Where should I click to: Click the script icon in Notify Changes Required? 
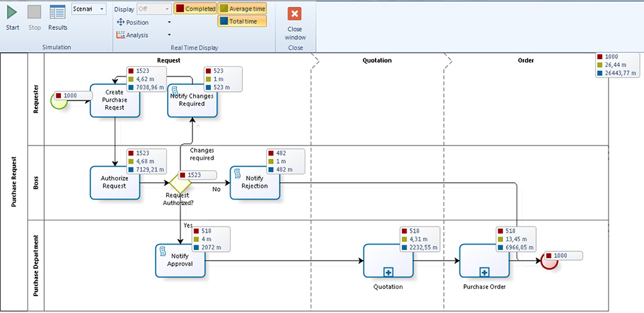click(x=174, y=91)
